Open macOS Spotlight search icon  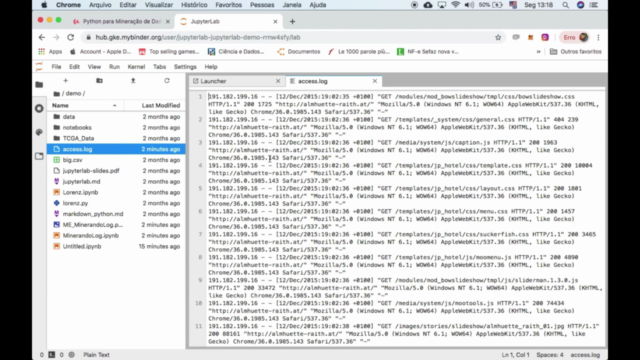565,5
